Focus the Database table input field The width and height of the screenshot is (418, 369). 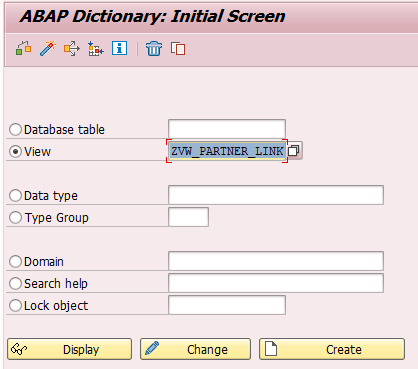pos(227,129)
